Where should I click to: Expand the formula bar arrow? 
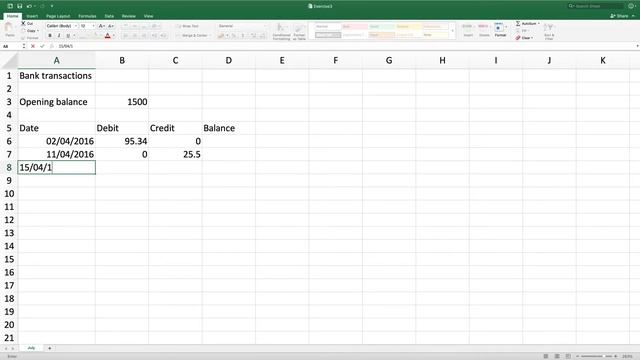click(x=637, y=46)
